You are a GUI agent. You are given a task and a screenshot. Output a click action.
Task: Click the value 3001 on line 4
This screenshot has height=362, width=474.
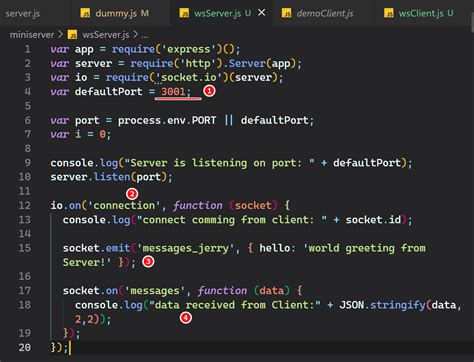173,91
